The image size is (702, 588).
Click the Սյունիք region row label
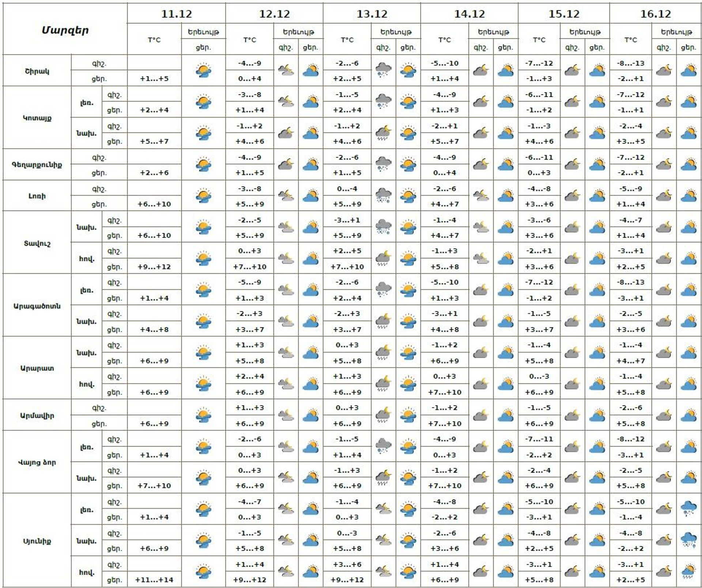pos(37,541)
